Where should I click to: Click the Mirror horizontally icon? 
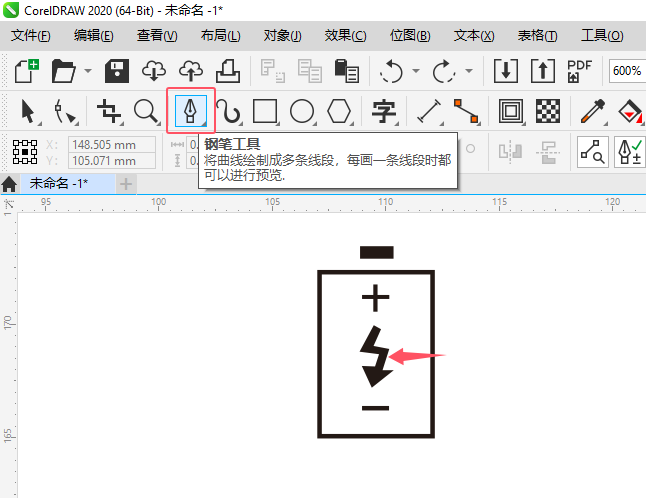510,152
